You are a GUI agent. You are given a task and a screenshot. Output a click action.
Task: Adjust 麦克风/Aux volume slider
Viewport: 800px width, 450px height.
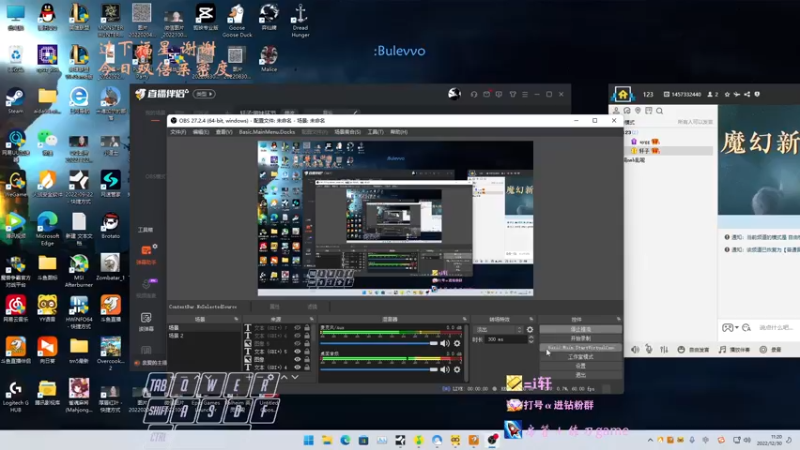coord(379,343)
